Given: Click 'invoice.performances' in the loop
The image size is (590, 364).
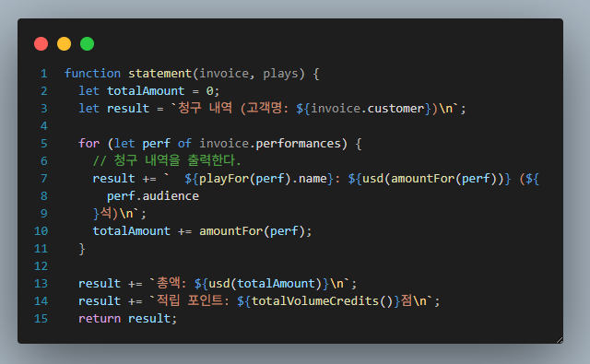Looking at the screenshot, I should coord(270,143).
